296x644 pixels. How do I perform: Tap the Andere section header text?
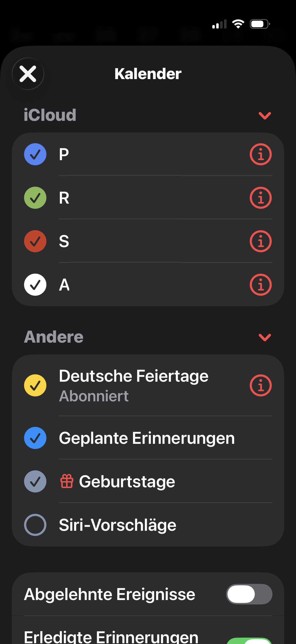(x=54, y=337)
